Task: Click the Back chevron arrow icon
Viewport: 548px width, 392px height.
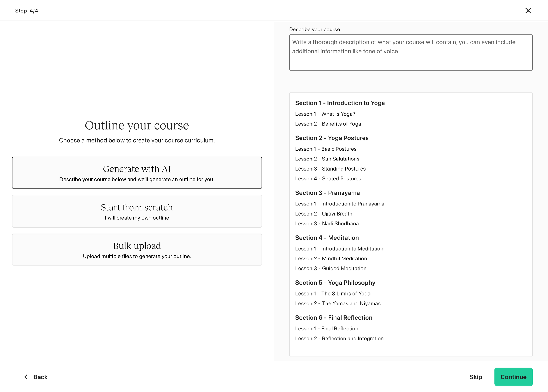Action: click(x=26, y=377)
